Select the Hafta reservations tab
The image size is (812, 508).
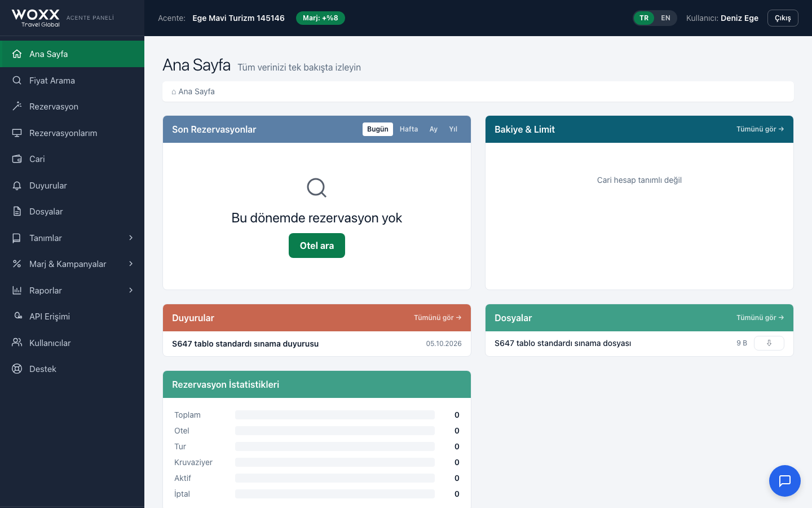pyautogui.click(x=409, y=129)
